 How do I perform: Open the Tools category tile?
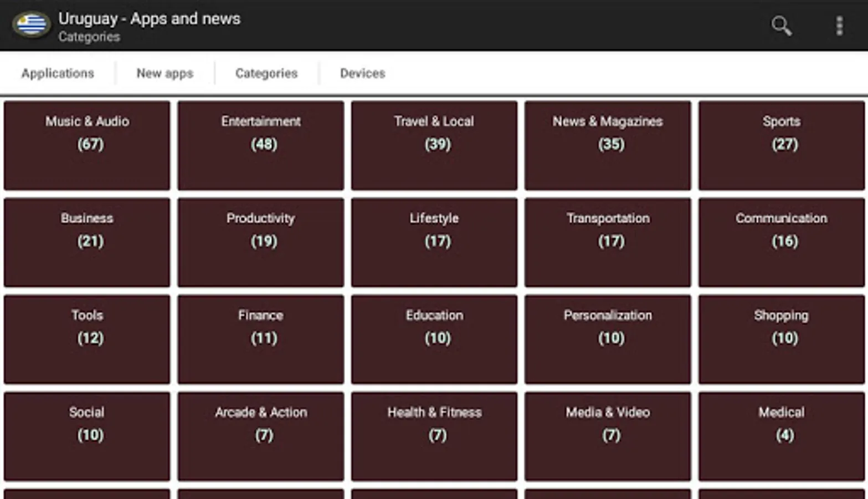(x=87, y=339)
